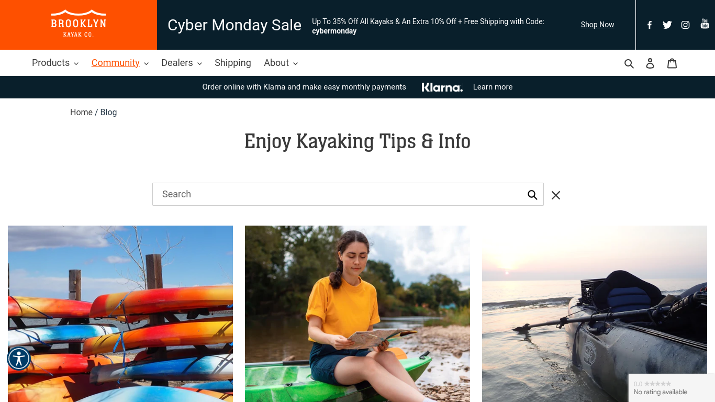Open the Facebook page icon
Viewport: 715px width, 402px height.
649,25
